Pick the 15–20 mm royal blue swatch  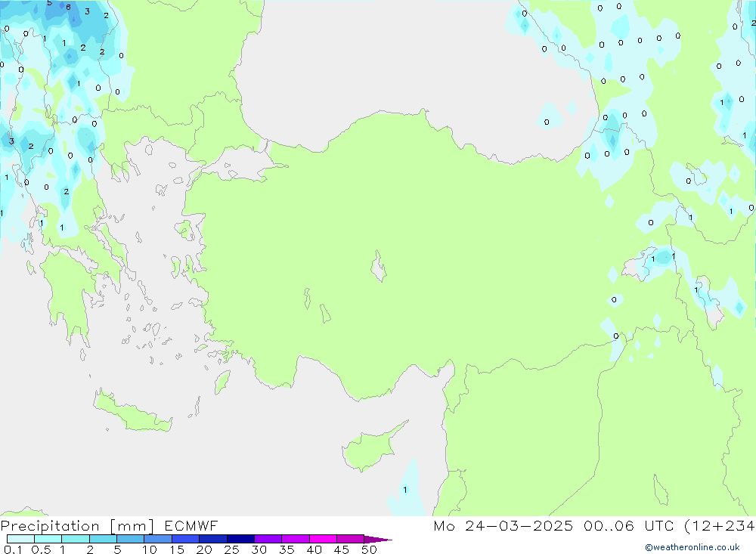pos(186,539)
